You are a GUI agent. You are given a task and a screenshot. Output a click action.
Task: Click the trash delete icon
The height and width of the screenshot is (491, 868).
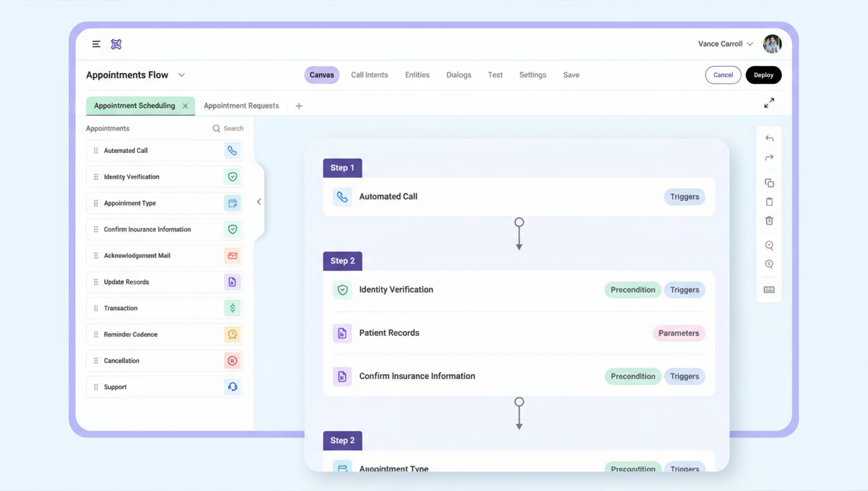click(769, 220)
